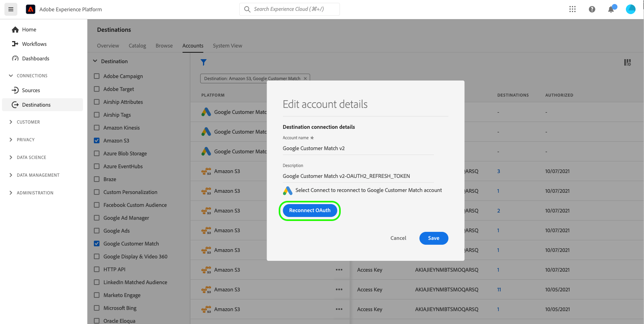The height and width of the screenshot is (324, 644).
Task: Uncheck the Google Customer Match checkbox
Action: tap(97, 244)
